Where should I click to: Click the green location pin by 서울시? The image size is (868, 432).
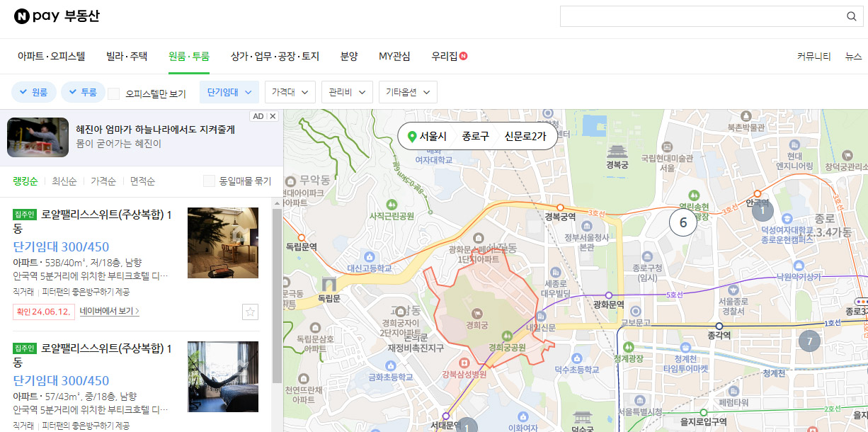tap(412, 136)
